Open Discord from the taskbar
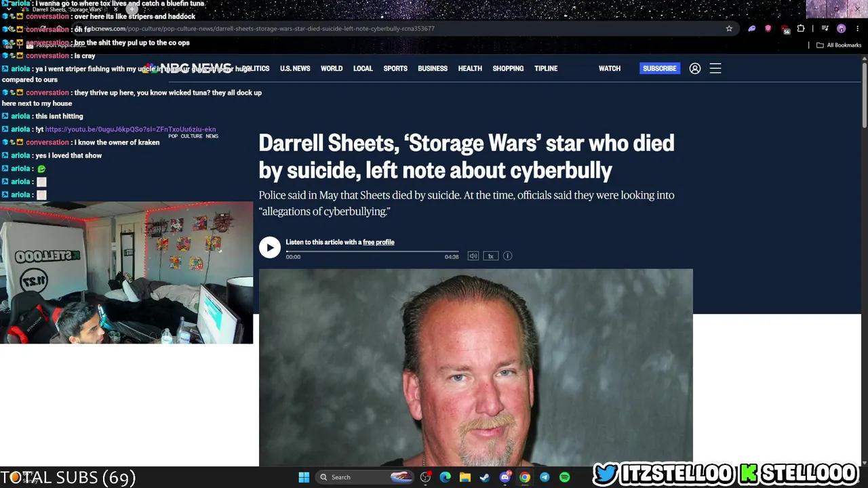Viewport: 868px width, 488px height. 505,477
